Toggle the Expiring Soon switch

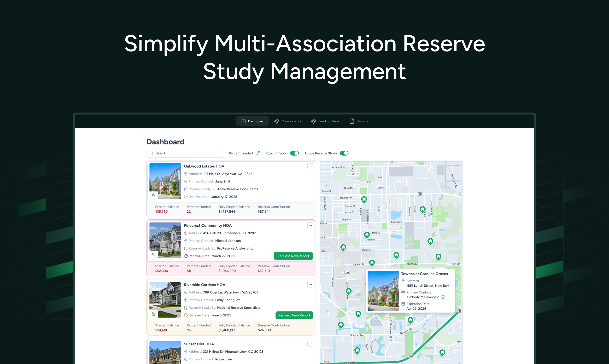pos(294,153)
